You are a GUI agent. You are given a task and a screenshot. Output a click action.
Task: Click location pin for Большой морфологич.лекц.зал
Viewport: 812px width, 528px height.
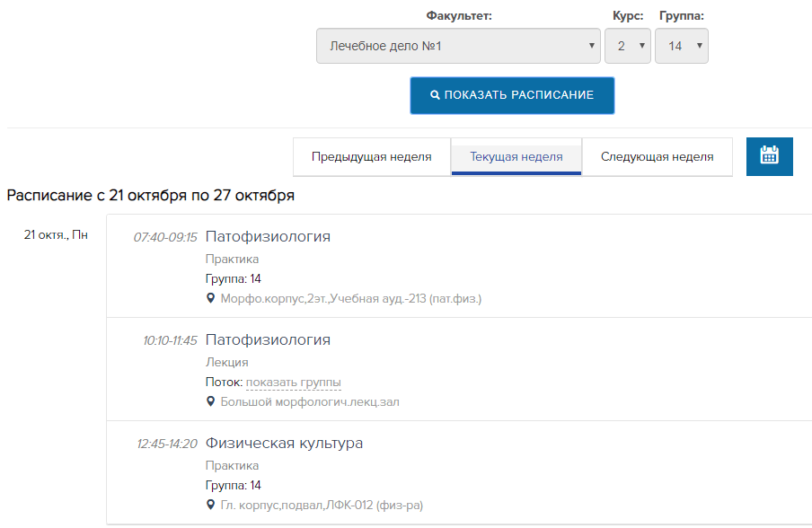pos(210,401)
